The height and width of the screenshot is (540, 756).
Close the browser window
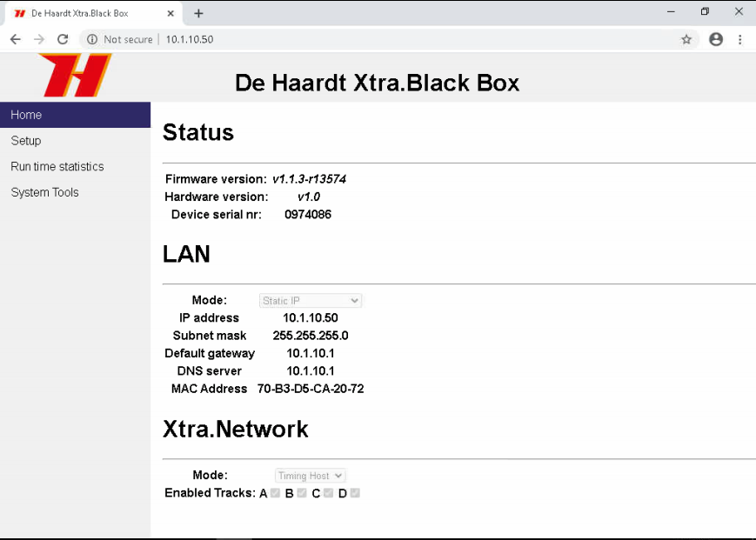tap(739, 11)
